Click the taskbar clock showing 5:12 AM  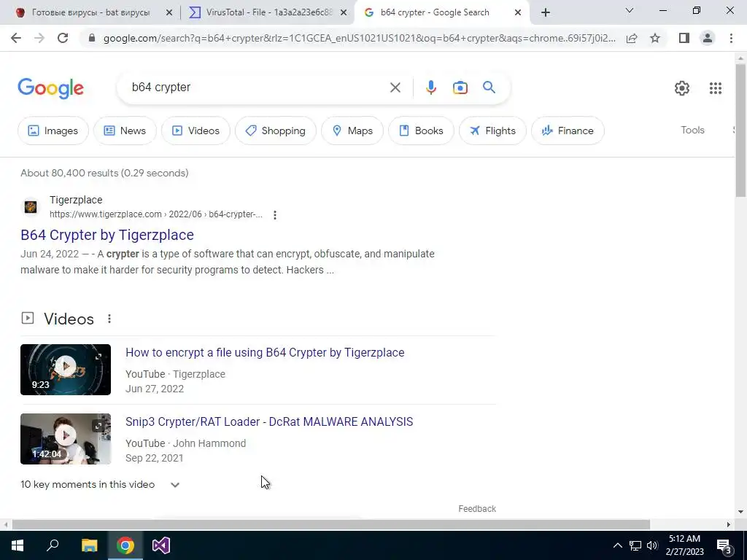(x=684, y=545)
